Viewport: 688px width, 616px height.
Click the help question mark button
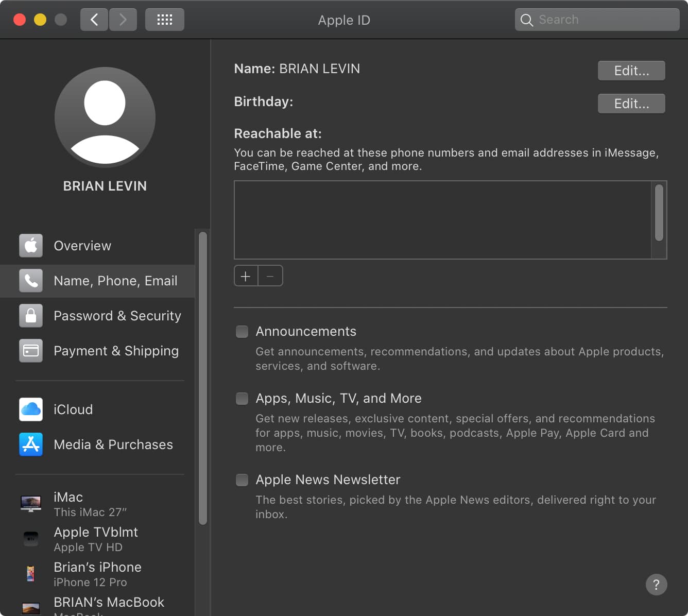656,585
